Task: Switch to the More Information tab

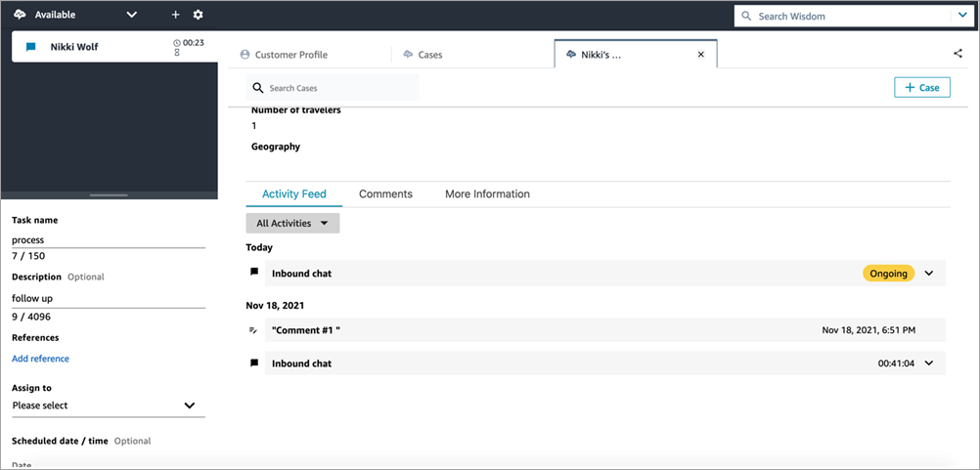Action: pos(487,194)
